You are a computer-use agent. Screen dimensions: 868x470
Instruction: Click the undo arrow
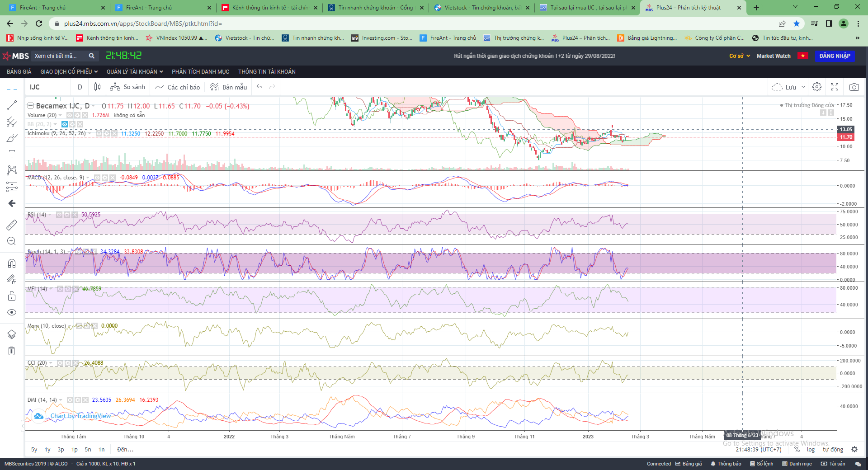pyautogui.click(x=259, y=87)
